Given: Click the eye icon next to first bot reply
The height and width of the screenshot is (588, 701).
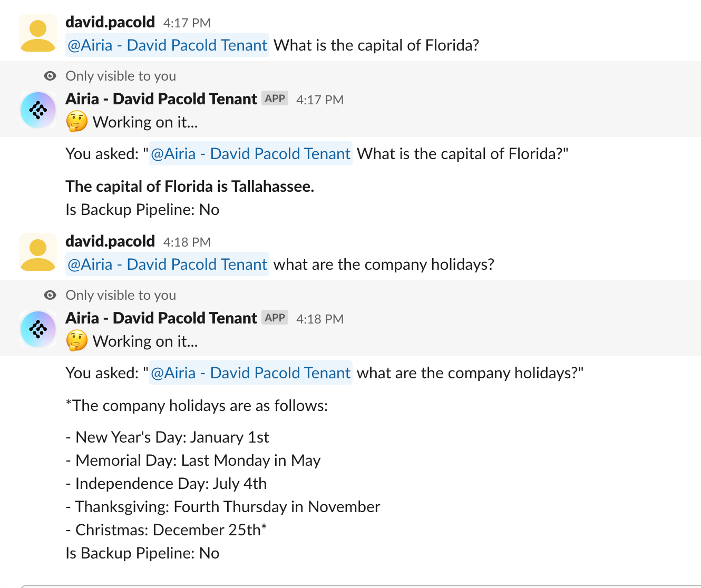Looking at the screenshot, I should click(50, 76).
